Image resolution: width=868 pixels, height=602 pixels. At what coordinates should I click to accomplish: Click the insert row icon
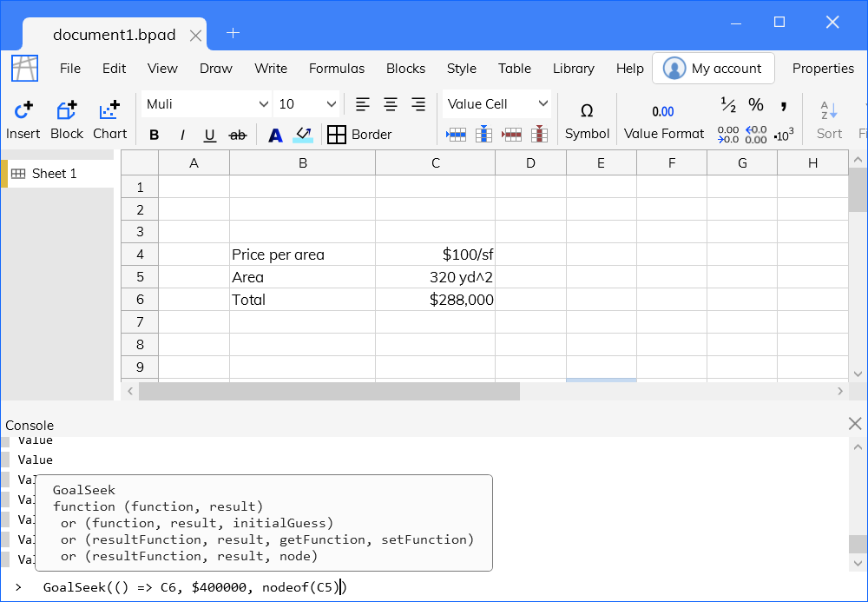pyautogui.click(x=457, y=135)
